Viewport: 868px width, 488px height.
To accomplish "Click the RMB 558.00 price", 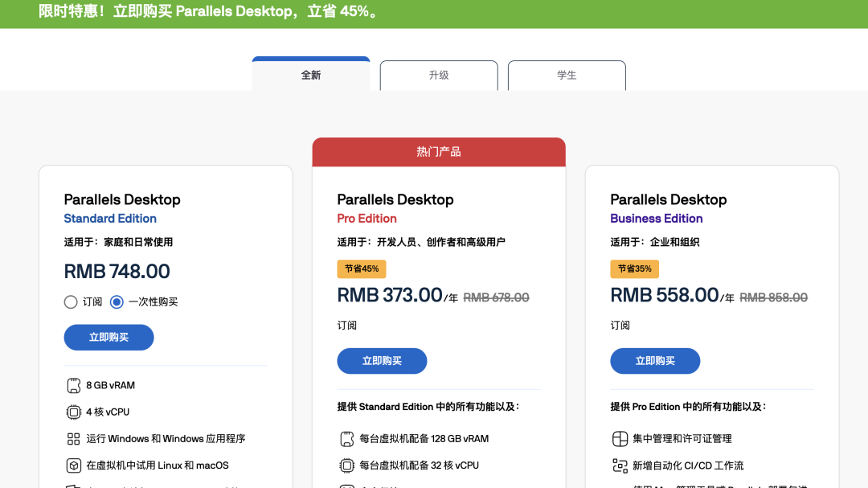I will [x=665, y=295].
